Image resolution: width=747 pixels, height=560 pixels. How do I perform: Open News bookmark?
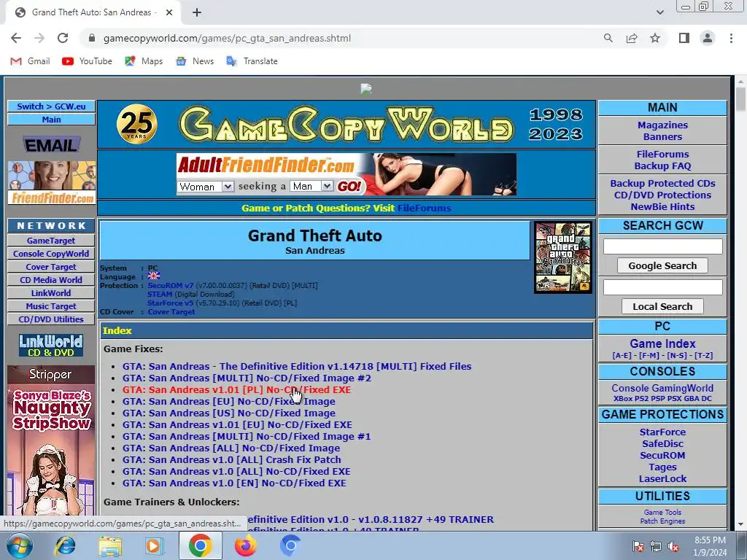coord(195,61)
